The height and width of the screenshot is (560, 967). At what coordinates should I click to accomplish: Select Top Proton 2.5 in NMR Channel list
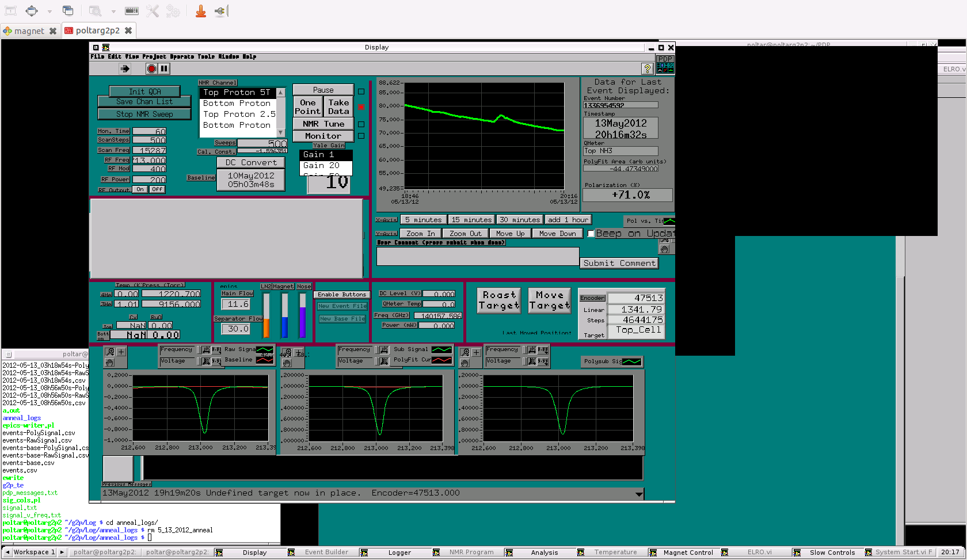pos(238,114)
